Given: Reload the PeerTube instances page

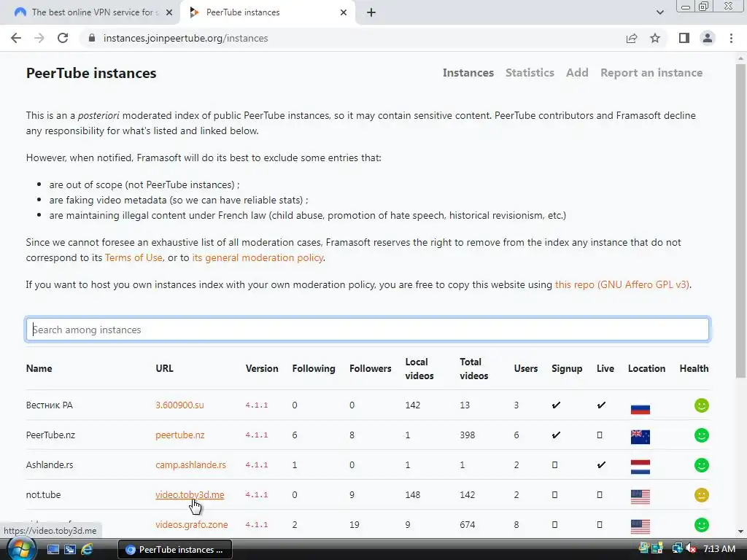Looking at the screenshot, I should click(x=63, y=38).
